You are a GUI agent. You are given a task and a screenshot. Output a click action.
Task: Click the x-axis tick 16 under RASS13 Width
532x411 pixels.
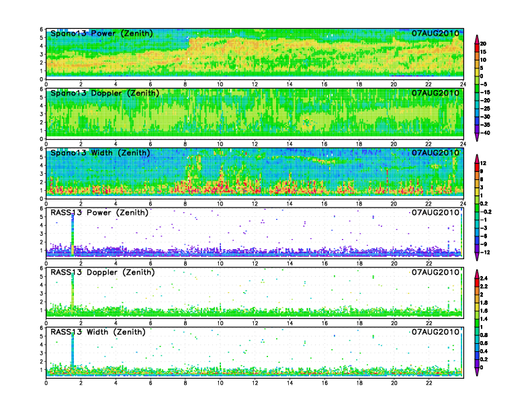pos(324,383)
